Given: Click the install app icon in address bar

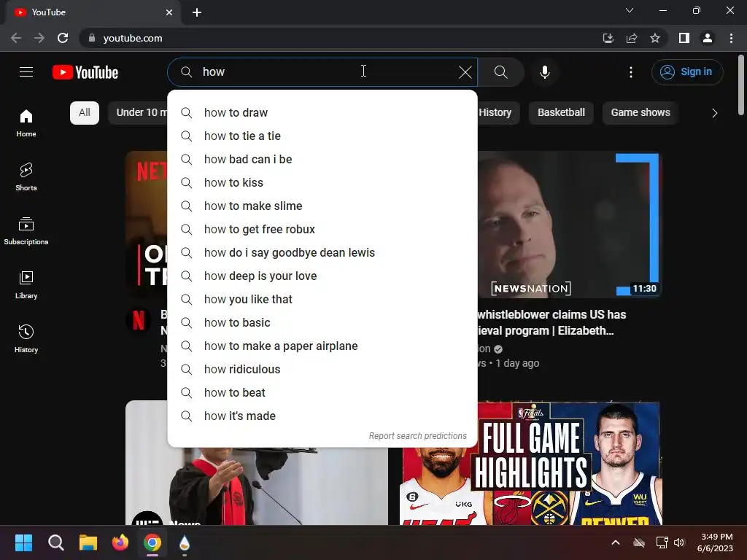Looking at the screenshot, I should 608,38.
